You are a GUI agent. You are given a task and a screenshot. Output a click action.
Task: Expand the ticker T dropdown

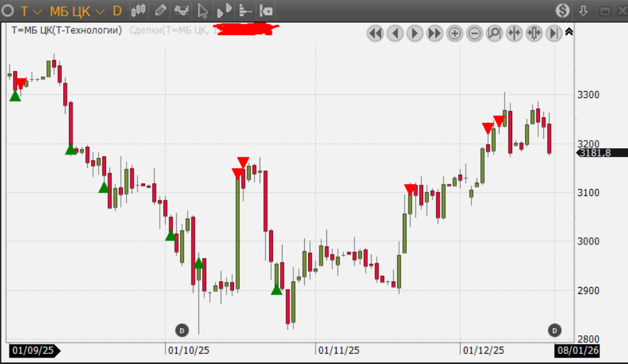tap(31, 11)
